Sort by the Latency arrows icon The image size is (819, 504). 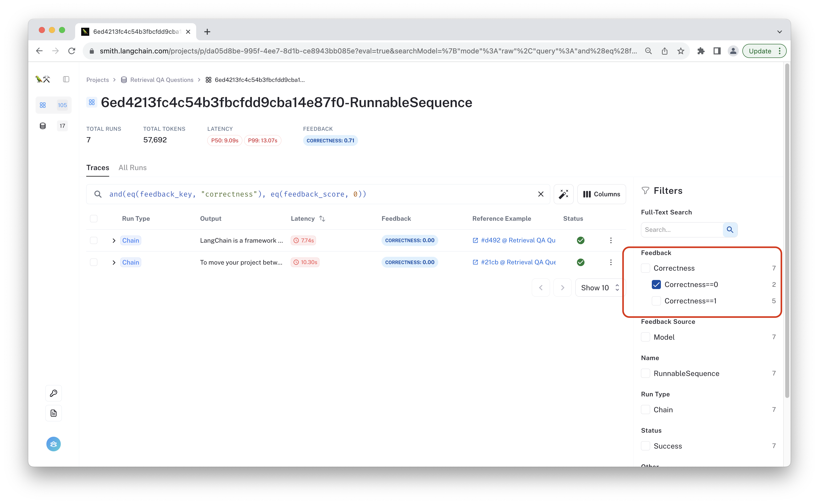(x=322, y=219)
